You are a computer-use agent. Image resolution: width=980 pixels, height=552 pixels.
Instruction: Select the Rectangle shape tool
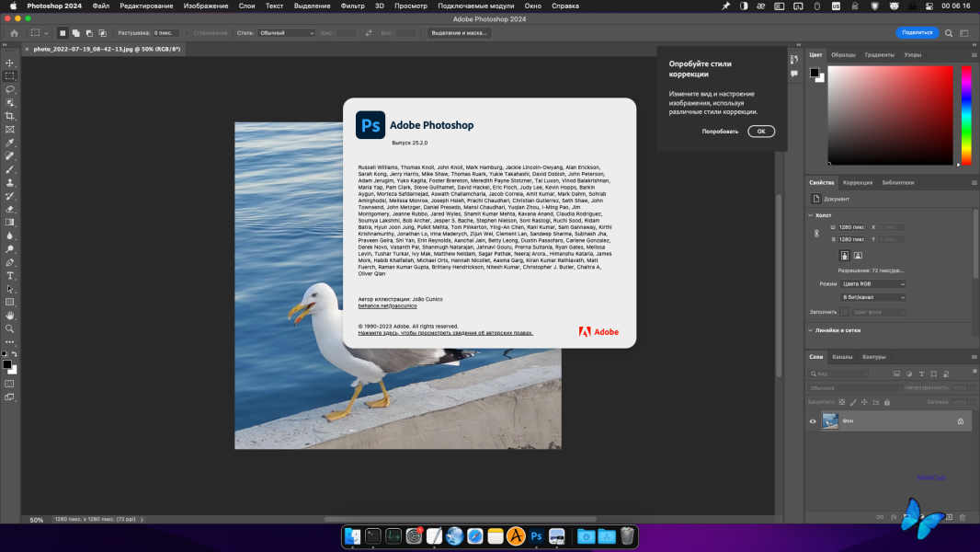tap(10, 303)
